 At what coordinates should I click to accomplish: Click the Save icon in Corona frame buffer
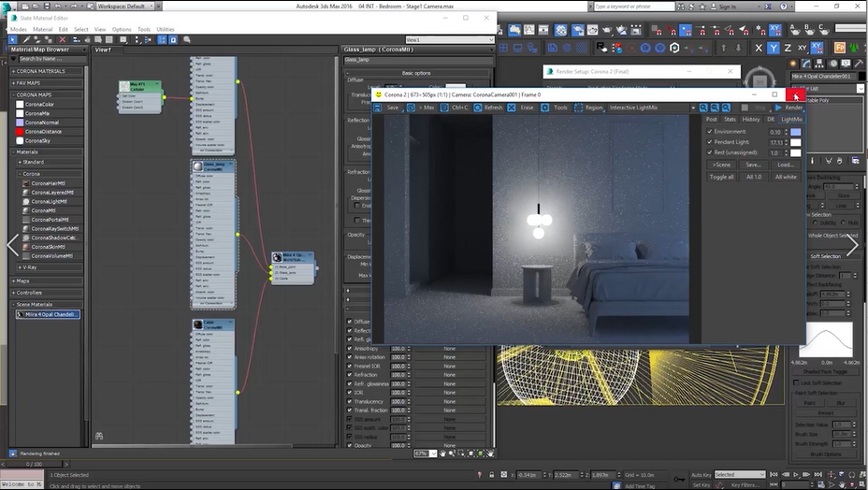378,108
